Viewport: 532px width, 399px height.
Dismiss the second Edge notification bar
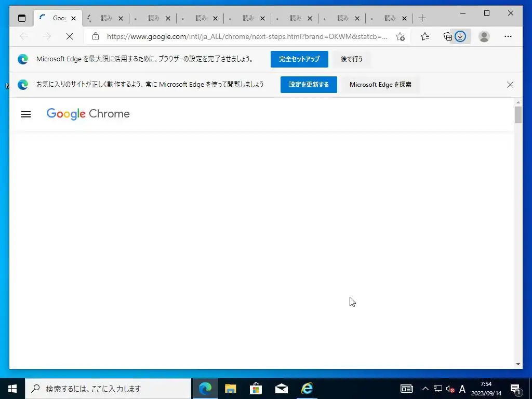point(510,85)
